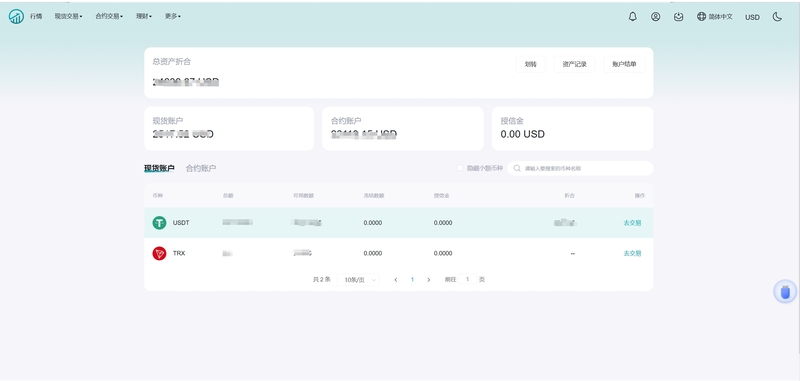Click the 共 2 条 total count text
This screenshot has height=381, width=800.
(x=322, y=280)
